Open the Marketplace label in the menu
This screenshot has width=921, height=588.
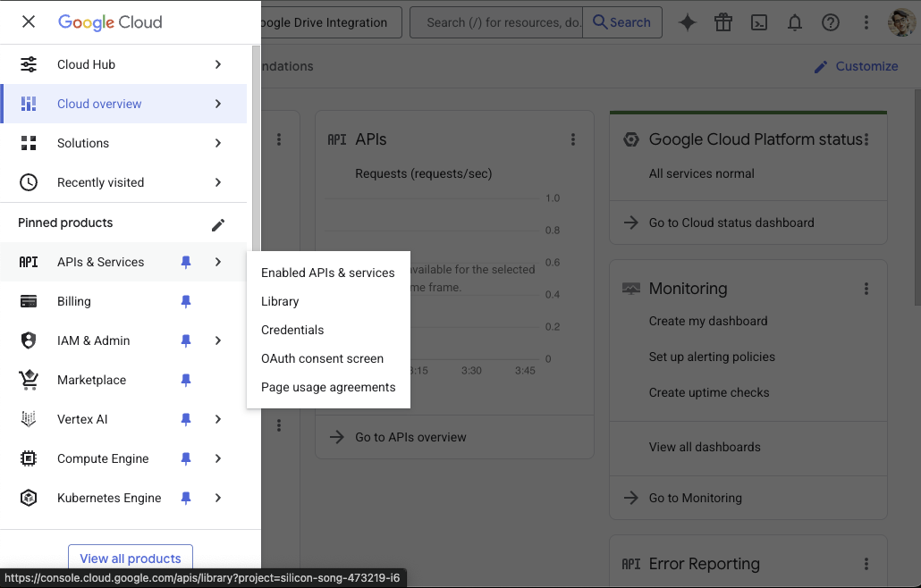[91, 381]
